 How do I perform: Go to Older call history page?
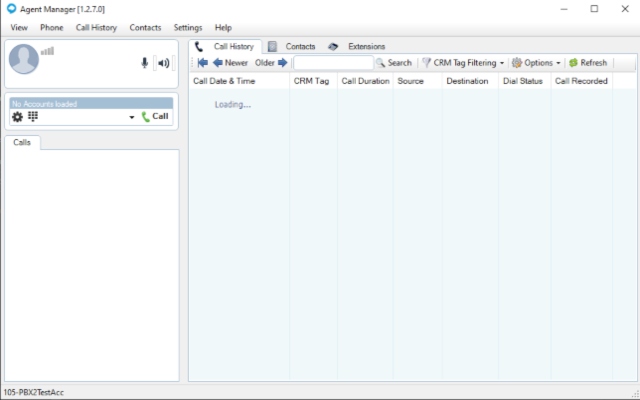pos(271,63)
